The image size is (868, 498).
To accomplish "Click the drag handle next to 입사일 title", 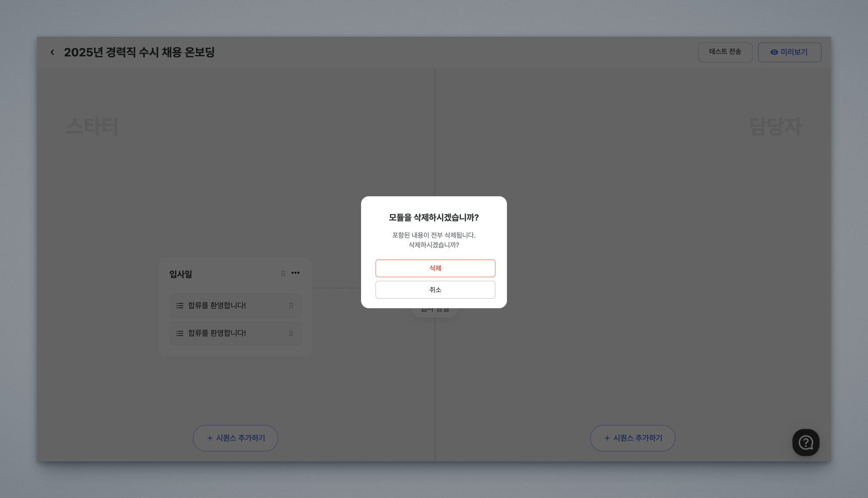I will pos(283,274).
